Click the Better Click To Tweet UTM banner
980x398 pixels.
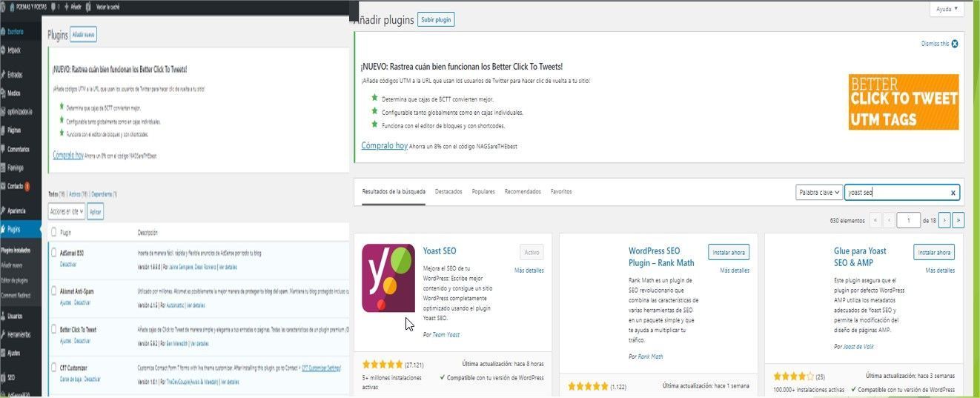[x=904, y=102]
